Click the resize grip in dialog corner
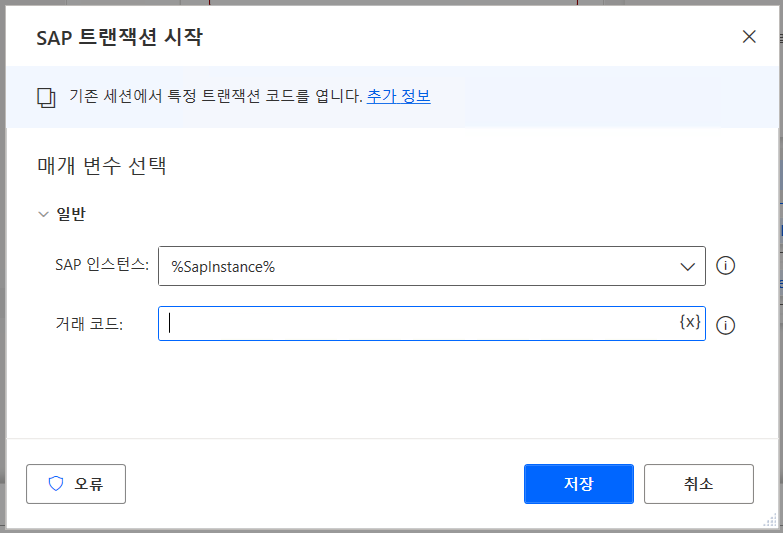Screen dimensions: 783x533 [771, 521]
